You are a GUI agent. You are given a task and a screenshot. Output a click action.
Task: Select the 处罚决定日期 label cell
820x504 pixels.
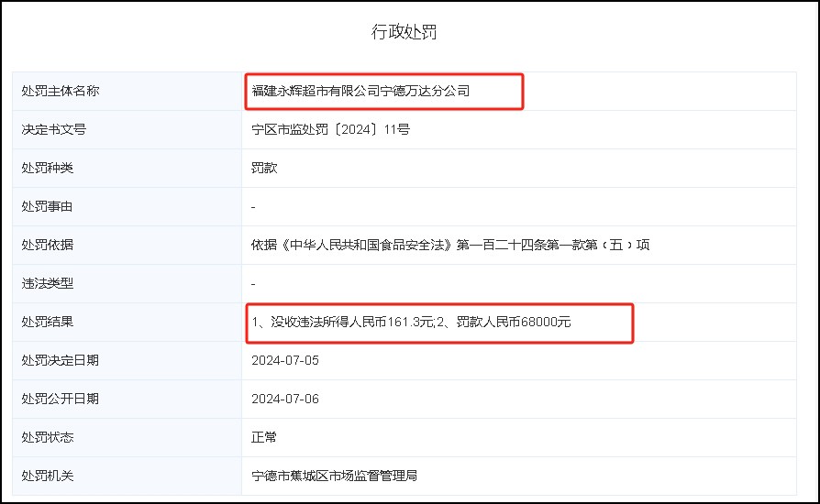coord(61,360)
